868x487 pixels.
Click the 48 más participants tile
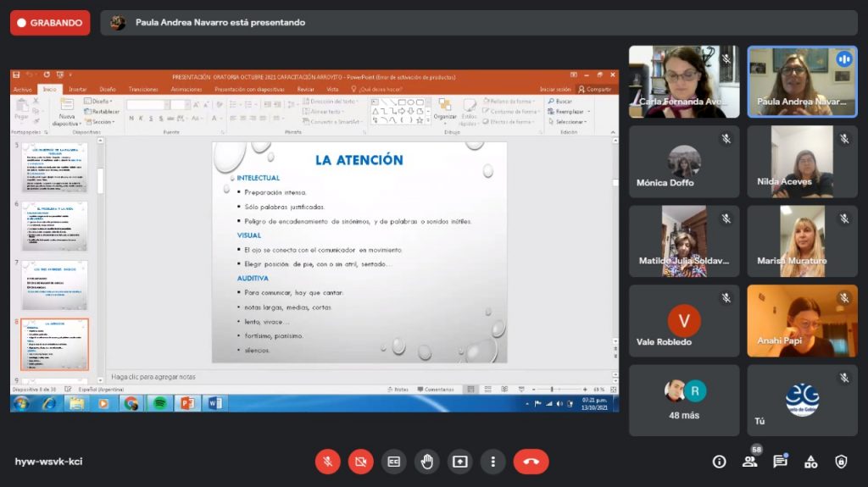pos(684,401)
